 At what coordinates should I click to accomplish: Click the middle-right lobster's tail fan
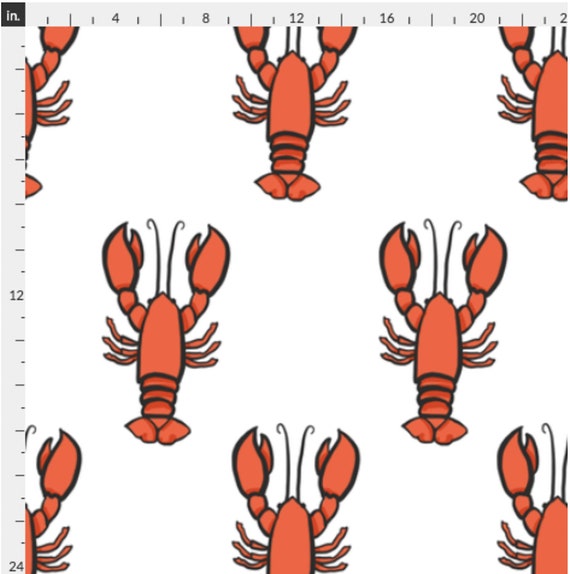[x=435, y=430]
